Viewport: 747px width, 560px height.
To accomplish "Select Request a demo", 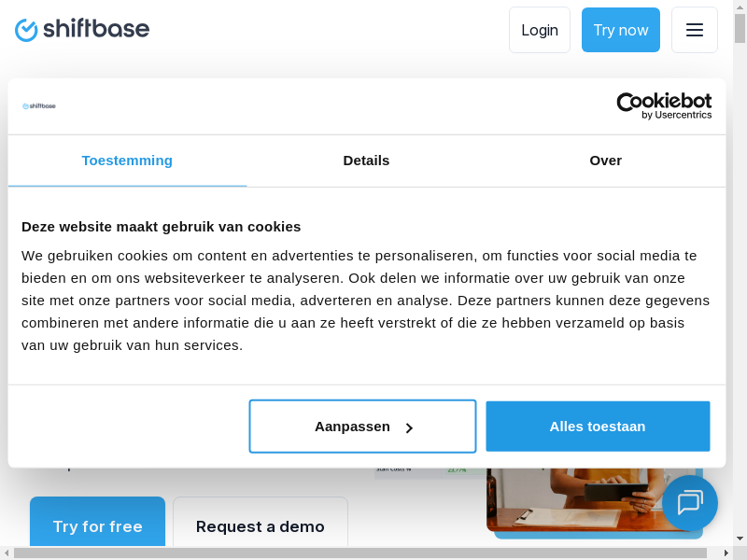I will (x=261, y=525).
